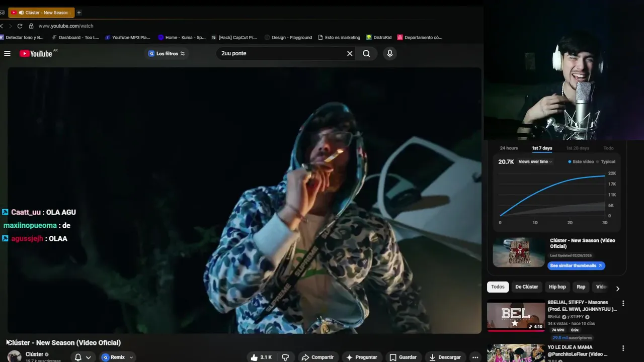Image resolution: width=644 pixels, height=362 pixels.
Task: Like the video with thumbs up 3.1 K
Action: (261, 357)
